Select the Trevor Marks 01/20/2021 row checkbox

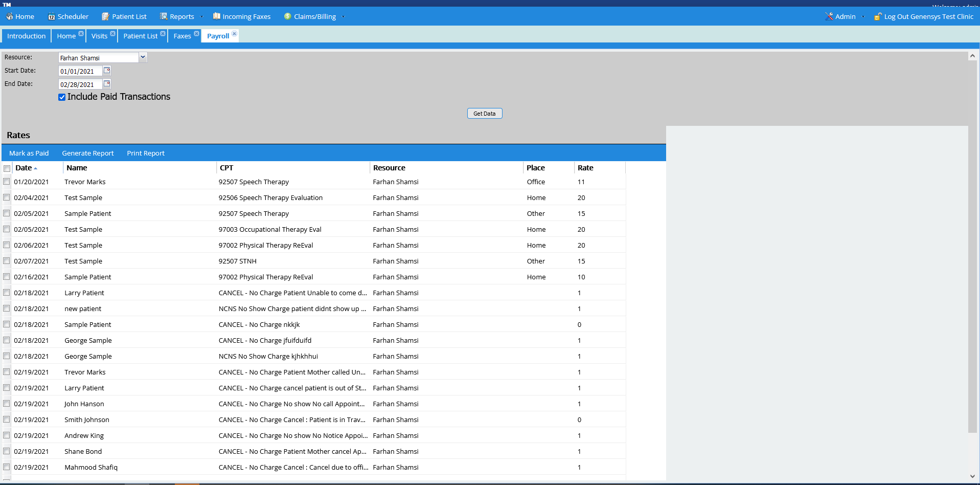7,182
